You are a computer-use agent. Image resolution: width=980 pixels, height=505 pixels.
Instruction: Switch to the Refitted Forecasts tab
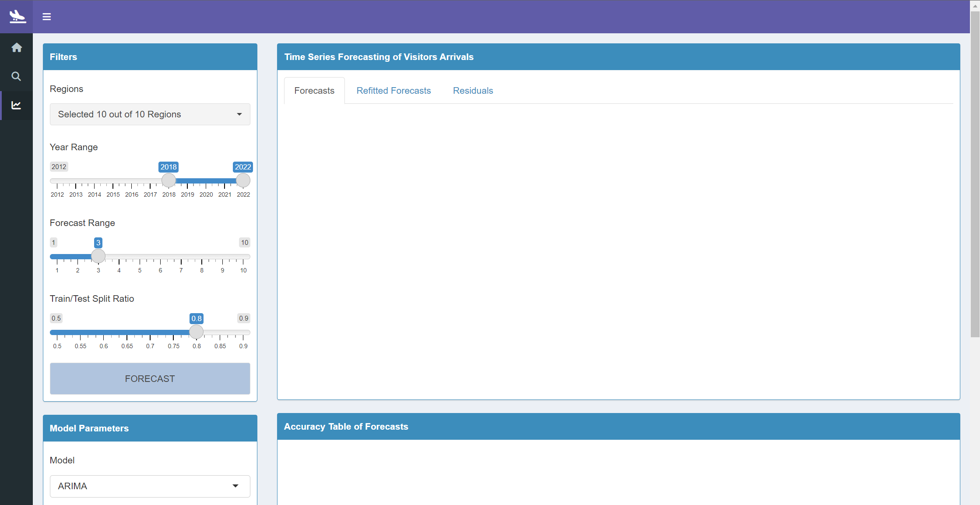[393, 91]
